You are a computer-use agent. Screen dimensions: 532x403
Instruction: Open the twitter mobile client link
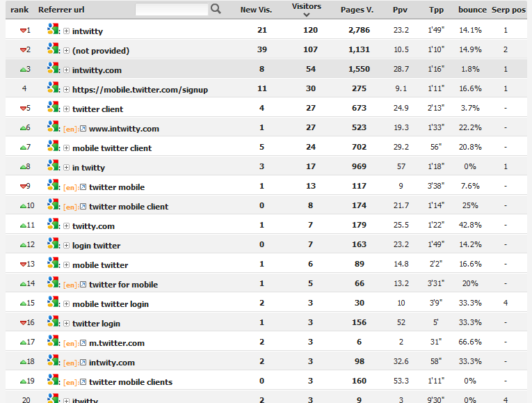click(129, 207)
